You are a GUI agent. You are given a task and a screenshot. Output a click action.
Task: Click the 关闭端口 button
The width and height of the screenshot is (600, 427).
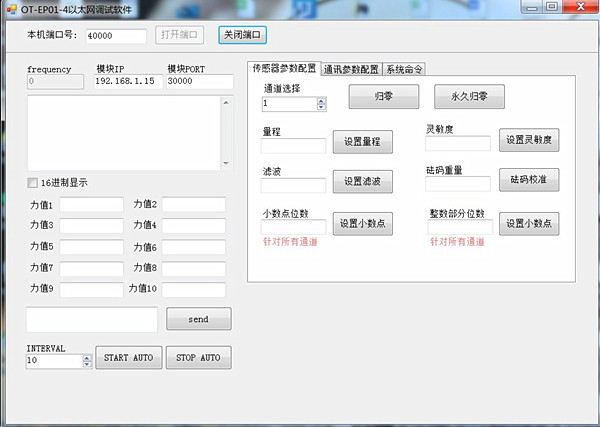tap(242, 35)
